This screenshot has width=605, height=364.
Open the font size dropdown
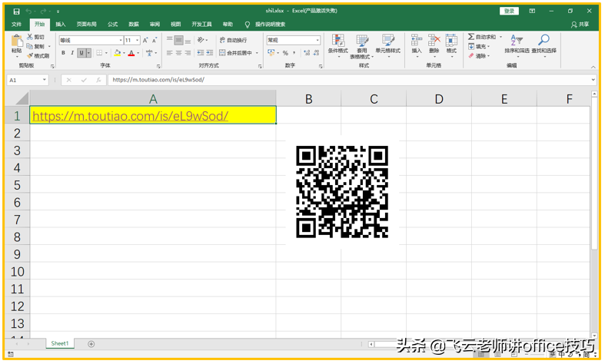[138, 40]
